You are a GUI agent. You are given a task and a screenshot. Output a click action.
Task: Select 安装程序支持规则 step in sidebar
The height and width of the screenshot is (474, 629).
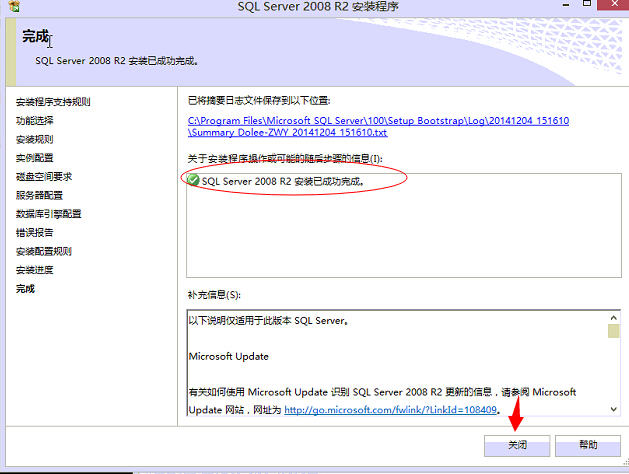[x=53, y=102]
